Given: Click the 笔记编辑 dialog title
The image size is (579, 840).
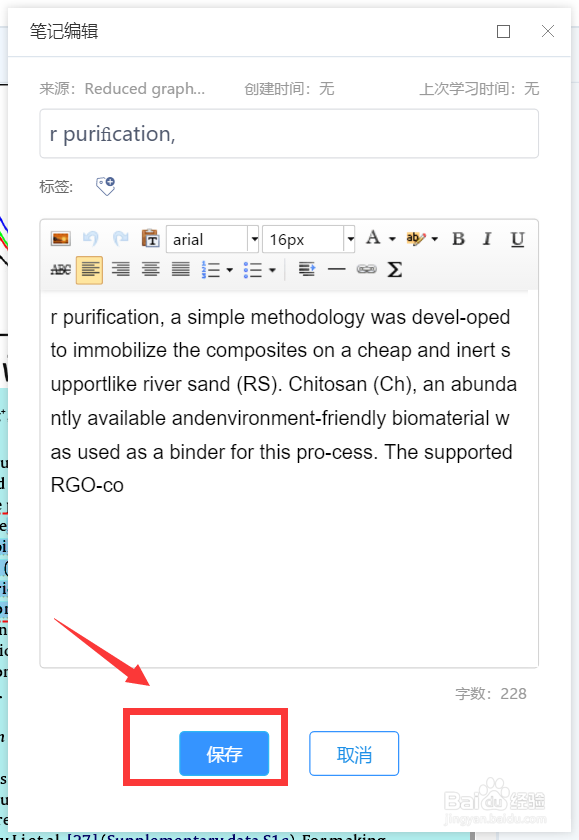Looking at the screenshot, I should click(x=64, y=31).
